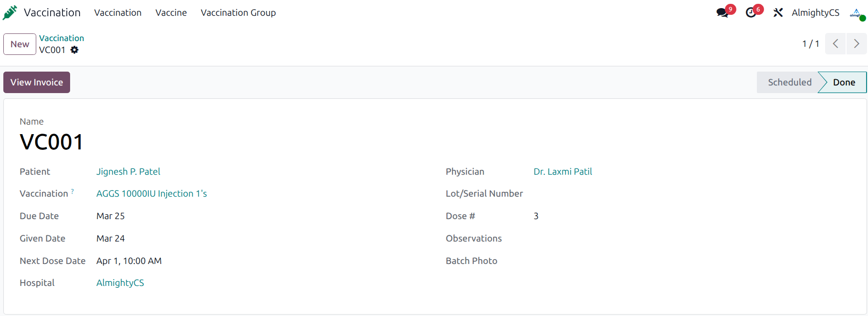Select the Done status stage
Image resolution: width=868 pixels, height=316 pixels.
(844, 83)
